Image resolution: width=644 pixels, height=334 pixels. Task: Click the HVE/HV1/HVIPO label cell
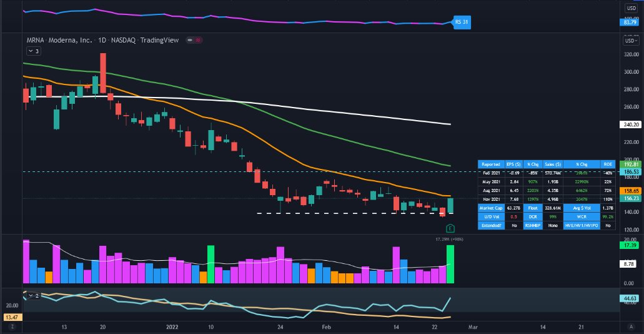pyautogui.click(x=582, y=226)
